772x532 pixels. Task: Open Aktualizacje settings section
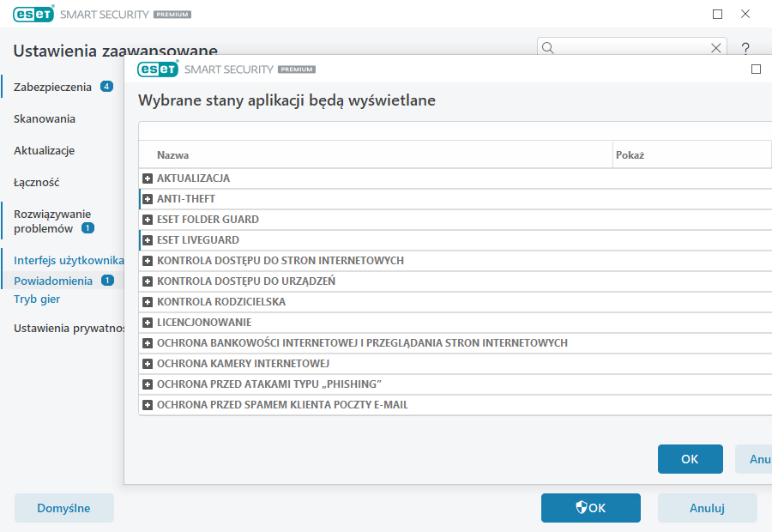tap(44, 151)
